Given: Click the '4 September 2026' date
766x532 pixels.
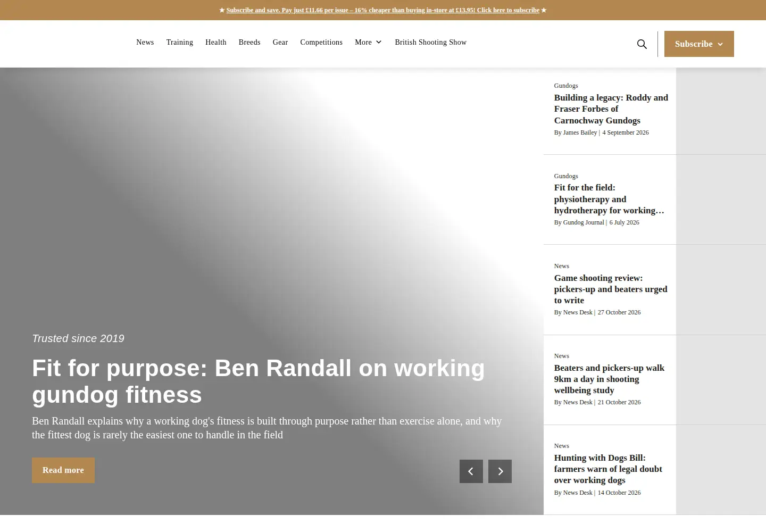Looking at the screenshot, I should pyautogui.click(x=626, y=132).
